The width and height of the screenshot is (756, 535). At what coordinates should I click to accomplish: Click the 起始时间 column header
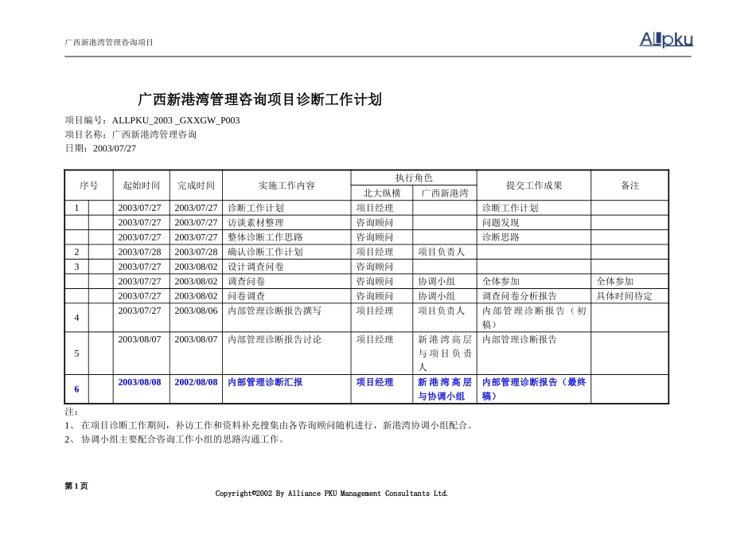tap(141, 185)
